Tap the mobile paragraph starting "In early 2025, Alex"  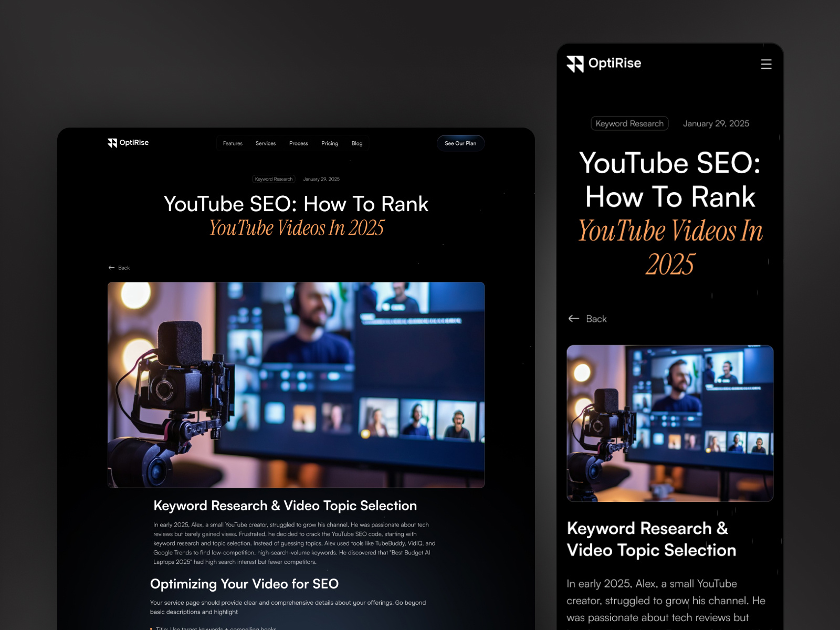pos(666,601)
